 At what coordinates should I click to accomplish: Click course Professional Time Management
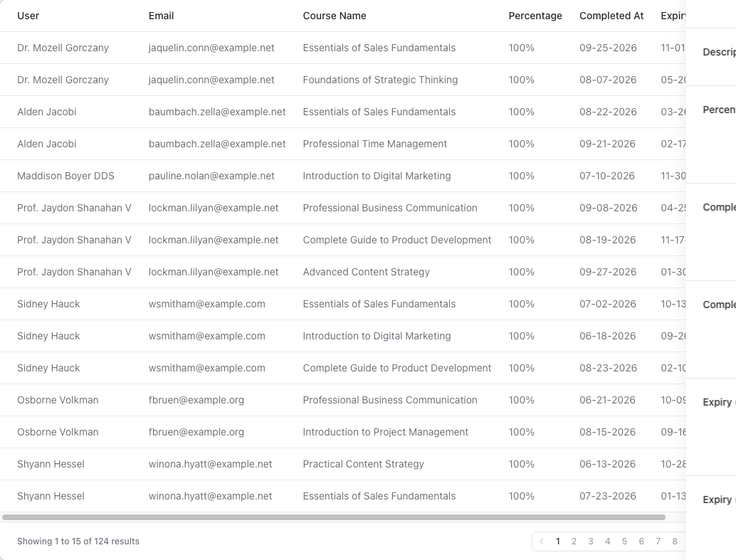click(x=374, y=144)
